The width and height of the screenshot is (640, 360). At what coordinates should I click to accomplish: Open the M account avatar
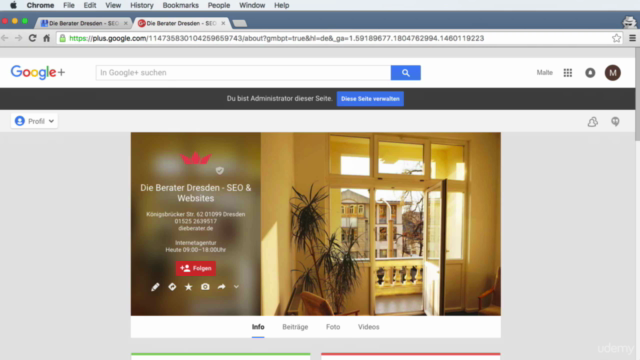[x=613, y=73]
